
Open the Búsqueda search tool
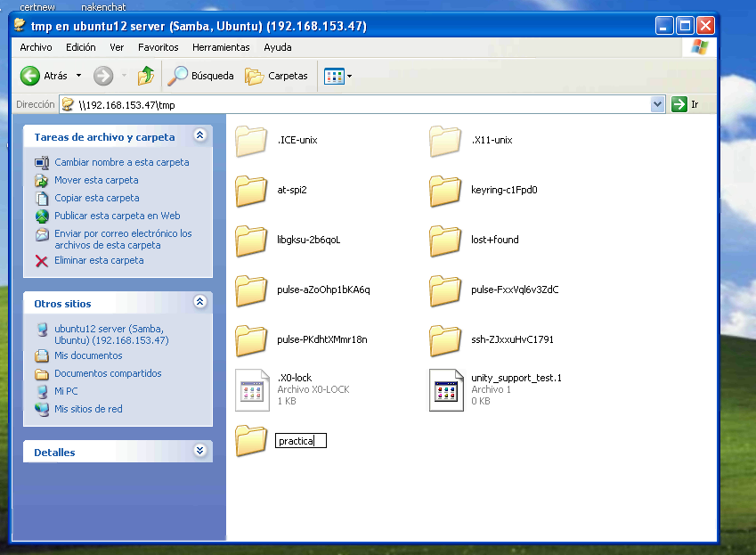[201, 77]
